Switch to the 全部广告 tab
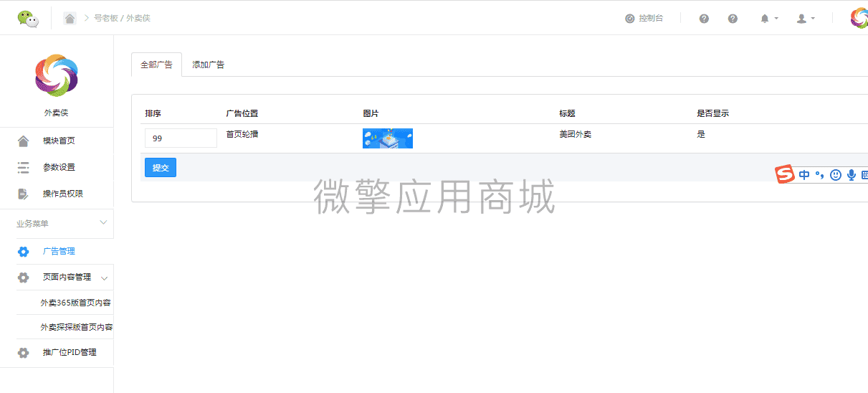Screen dimensions: 868x393 (156, 65)
